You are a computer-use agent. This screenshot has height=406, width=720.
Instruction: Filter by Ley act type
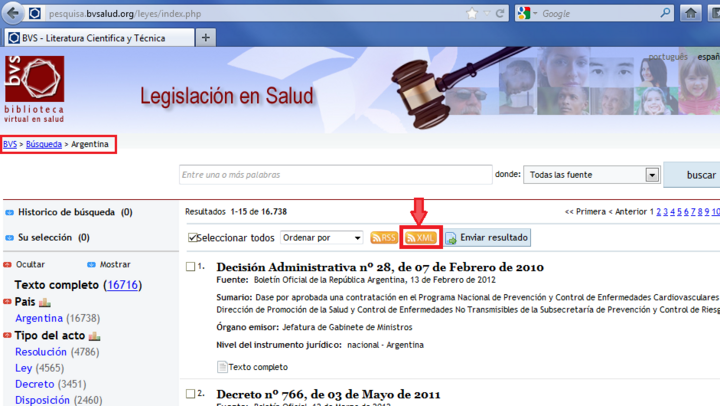coord(23,368)
